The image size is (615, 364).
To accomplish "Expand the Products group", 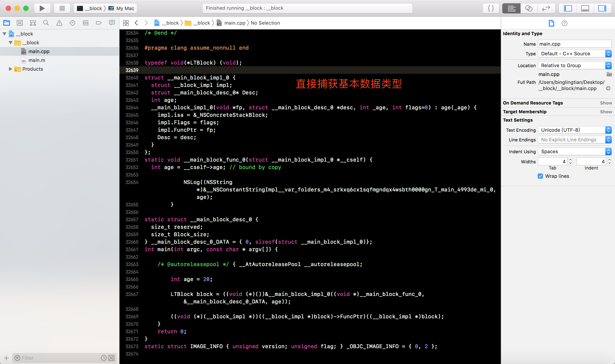I will coord(10,69).
